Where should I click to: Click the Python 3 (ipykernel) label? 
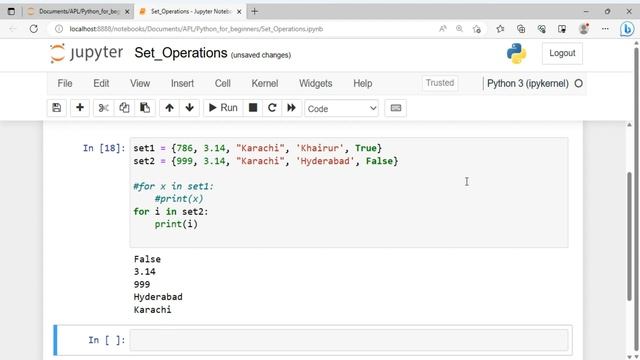[528, 84]
